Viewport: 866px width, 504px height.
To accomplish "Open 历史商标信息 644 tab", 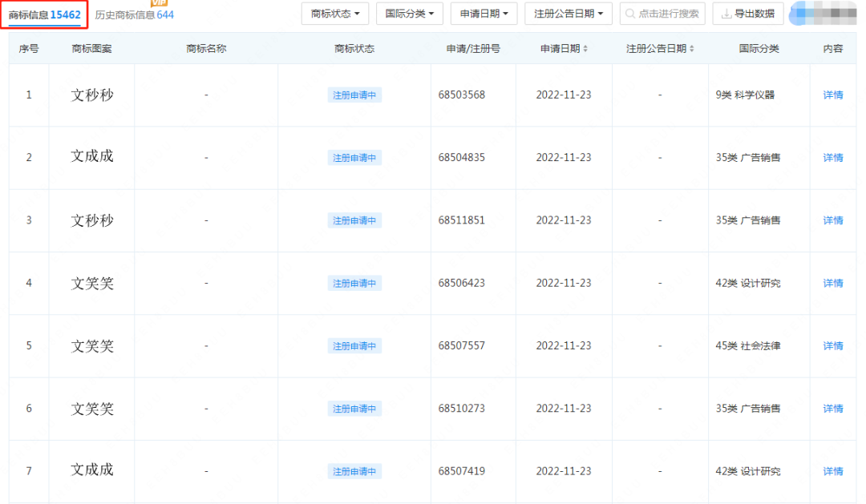I will pyautogui.click(x=134, y=15).
